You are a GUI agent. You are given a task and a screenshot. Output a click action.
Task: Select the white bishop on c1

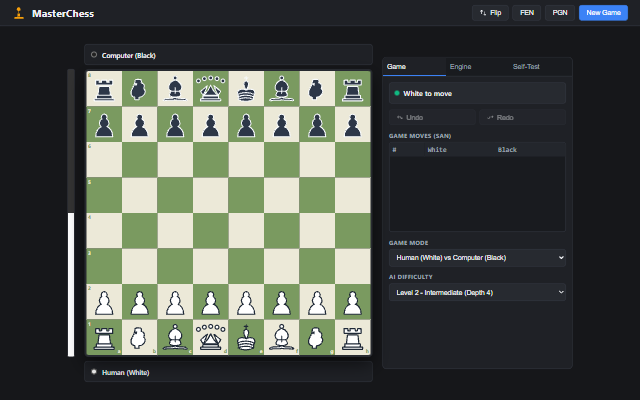pos(175,337)
